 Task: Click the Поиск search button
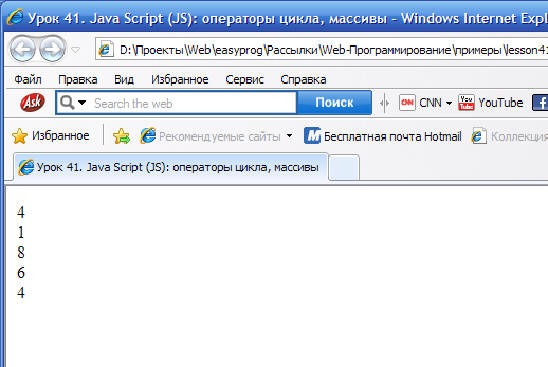tap(334, 102)
